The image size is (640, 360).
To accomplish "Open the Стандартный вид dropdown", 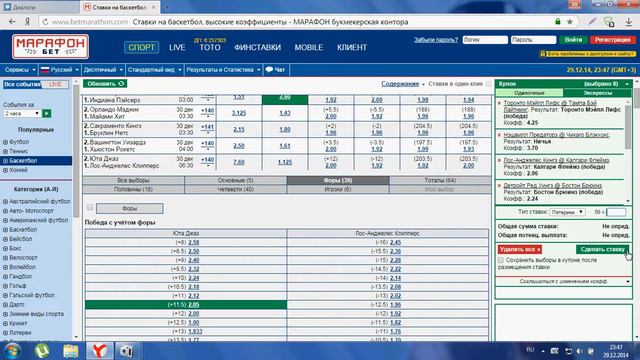I will pyautogui.click(x=155, y=70).
